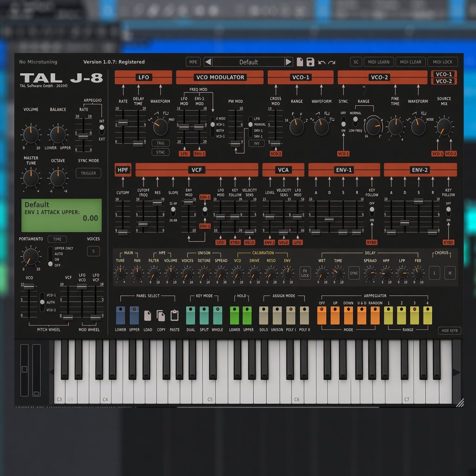Toggle VCF slope 12/24 dB switch

(x=173, y=212)
